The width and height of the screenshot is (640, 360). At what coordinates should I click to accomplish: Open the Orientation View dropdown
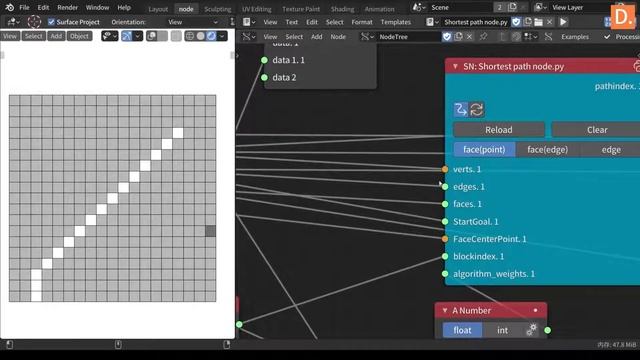[192, 22]
